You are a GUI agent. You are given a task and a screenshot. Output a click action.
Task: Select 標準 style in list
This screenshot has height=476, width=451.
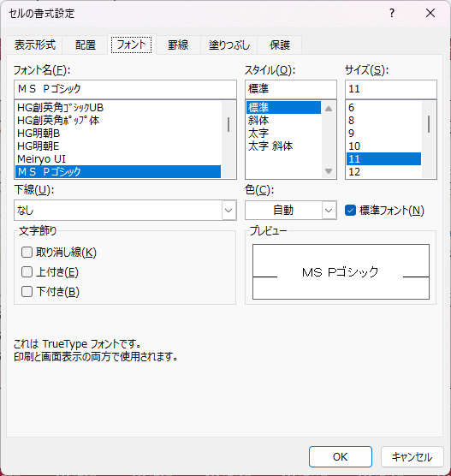(283, 108)
